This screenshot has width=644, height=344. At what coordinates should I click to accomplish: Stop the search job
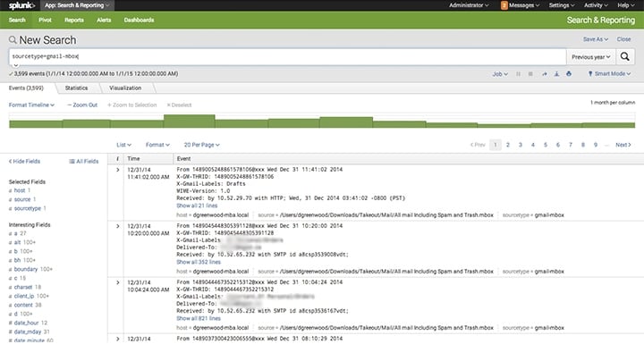530,74
